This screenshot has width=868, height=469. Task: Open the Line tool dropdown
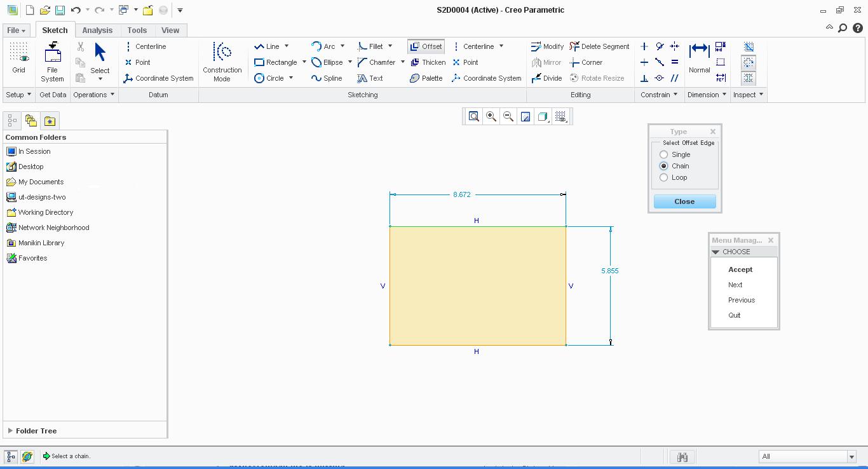tap(285, 46)
